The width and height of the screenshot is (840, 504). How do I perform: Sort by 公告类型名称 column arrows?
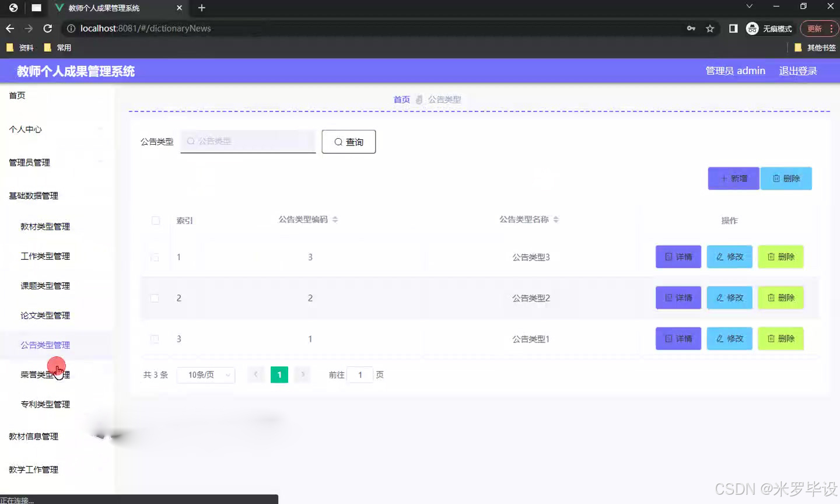pyautogui.click(x=556, y=220)
